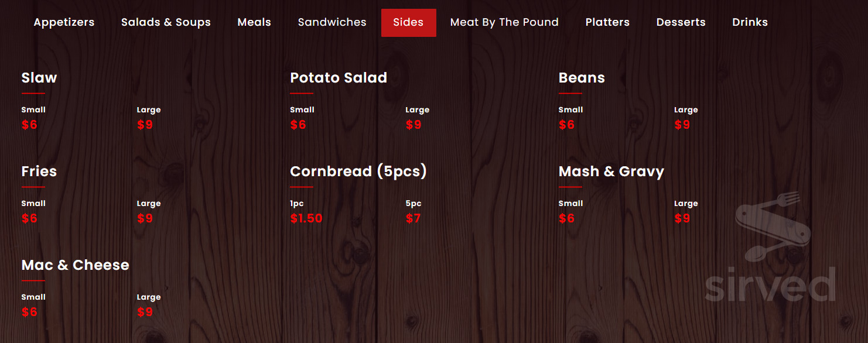
Task: View the Sandwiches menu section
Action: point(332,22)
